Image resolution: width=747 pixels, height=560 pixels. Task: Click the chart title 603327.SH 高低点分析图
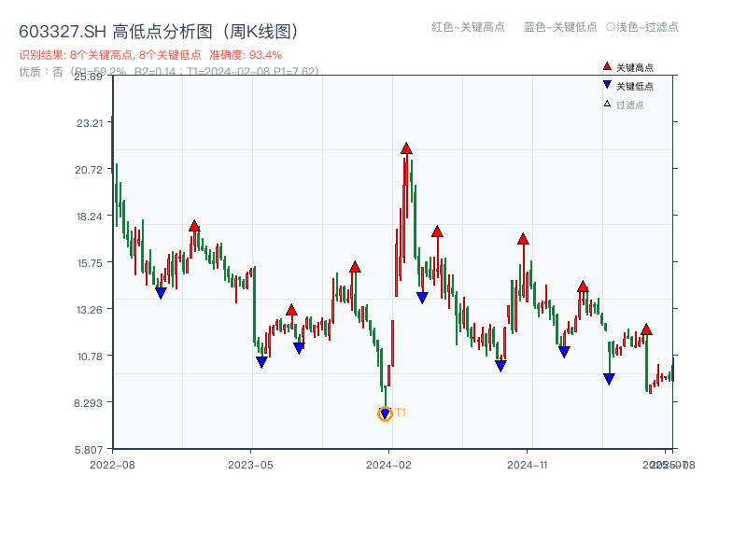112,28
